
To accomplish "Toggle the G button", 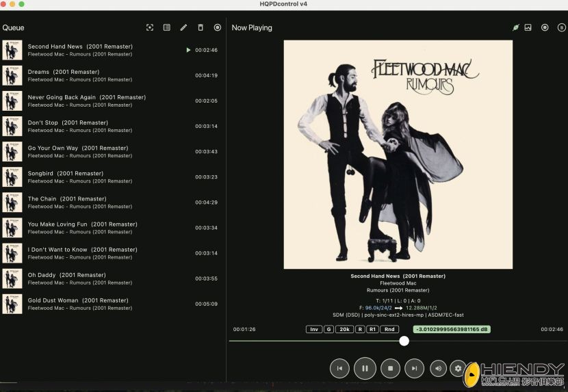I will [328, 329].
